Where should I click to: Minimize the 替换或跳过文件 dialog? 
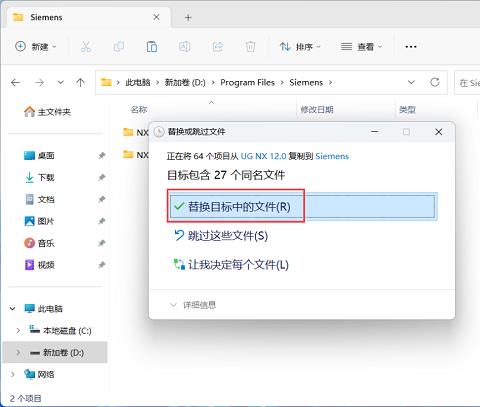click(x=375, y=132)
